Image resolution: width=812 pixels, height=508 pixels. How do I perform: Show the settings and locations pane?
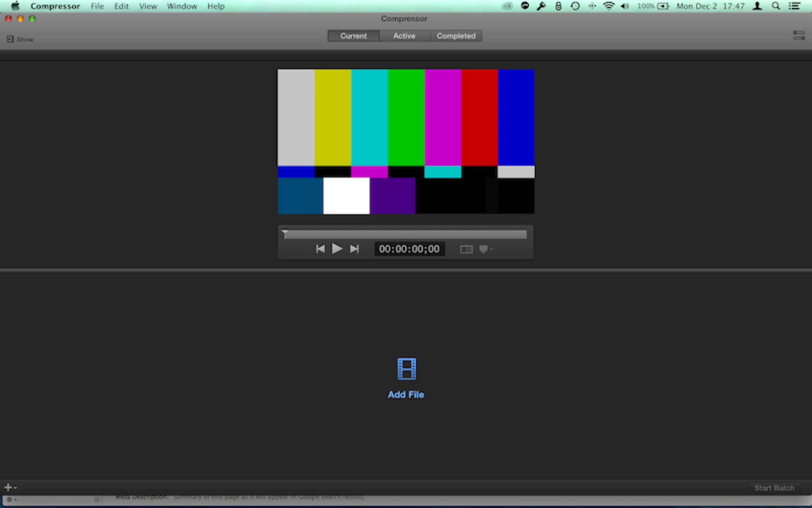pyautogui.click(x=20, y=39)
